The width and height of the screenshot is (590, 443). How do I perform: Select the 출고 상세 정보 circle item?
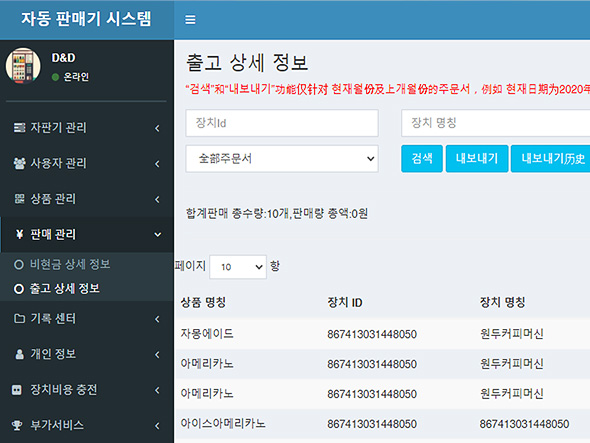(x=57, y=289)
